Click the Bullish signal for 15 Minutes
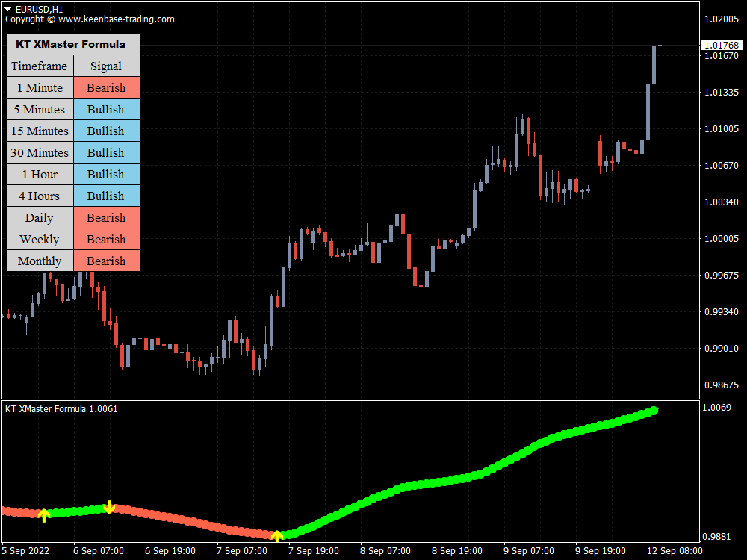This screenshot has width=747, height=560. click(107, 131)
